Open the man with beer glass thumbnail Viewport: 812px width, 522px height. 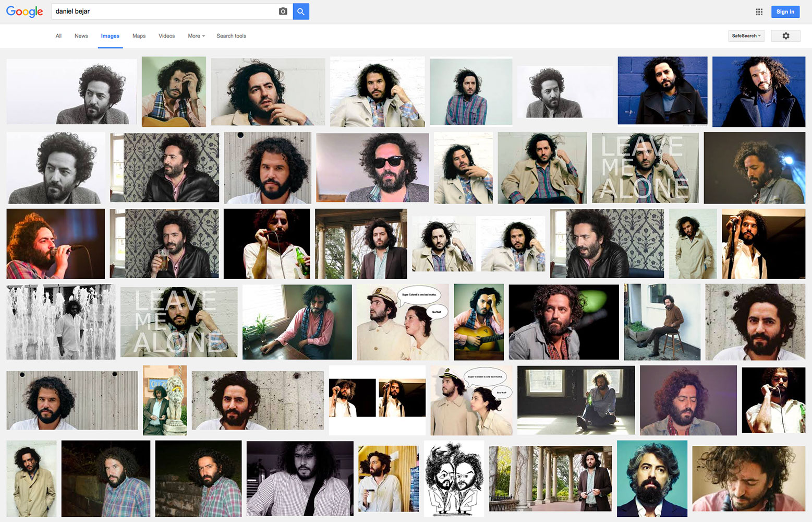(164, 244)
